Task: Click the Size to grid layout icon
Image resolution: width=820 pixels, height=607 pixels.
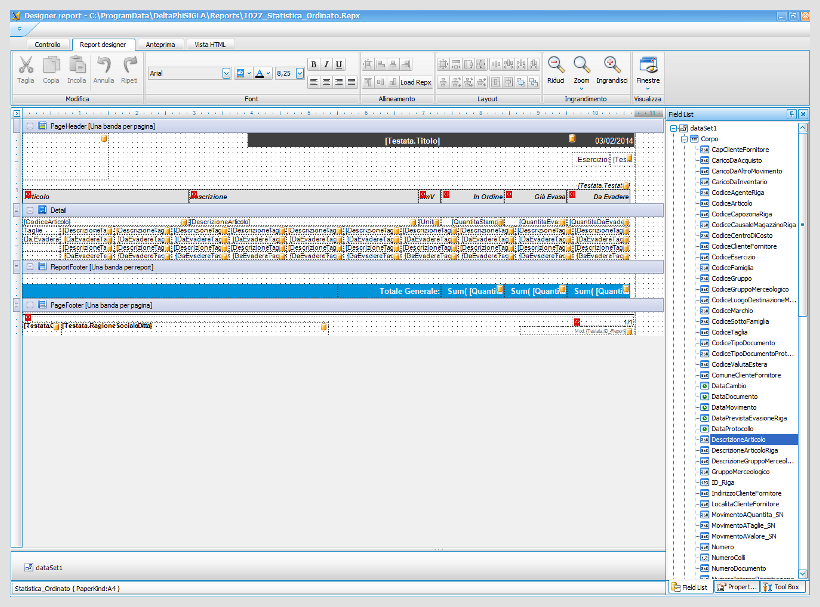Action: coord(443,64)
